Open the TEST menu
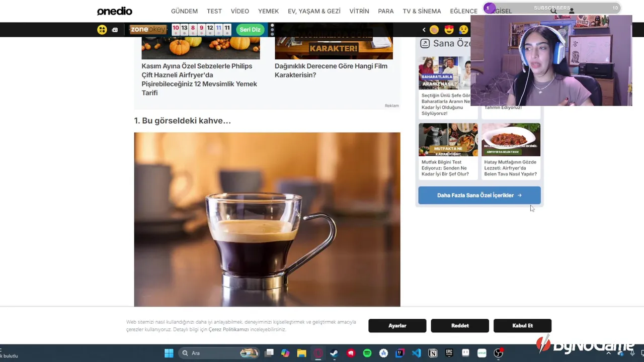Screen dimensions: 644x362 pyautogui.click(x=214, y=11)
